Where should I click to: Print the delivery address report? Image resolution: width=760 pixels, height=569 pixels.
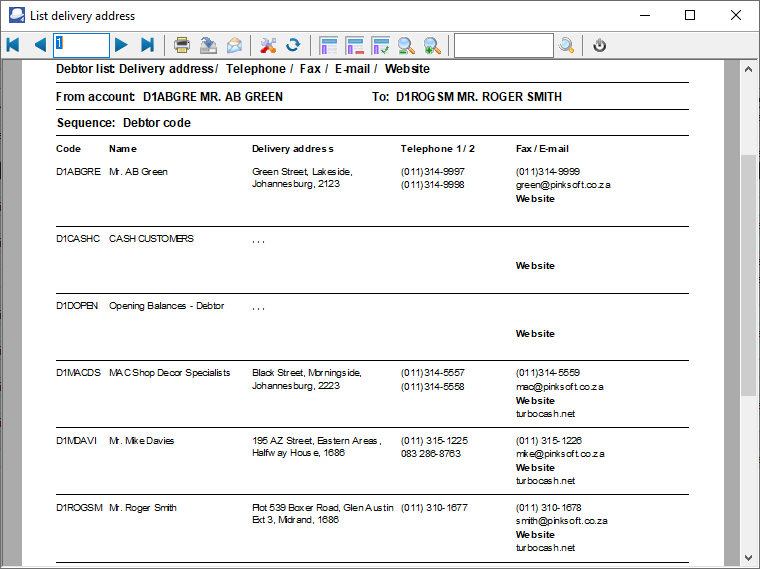click(182, 45)
